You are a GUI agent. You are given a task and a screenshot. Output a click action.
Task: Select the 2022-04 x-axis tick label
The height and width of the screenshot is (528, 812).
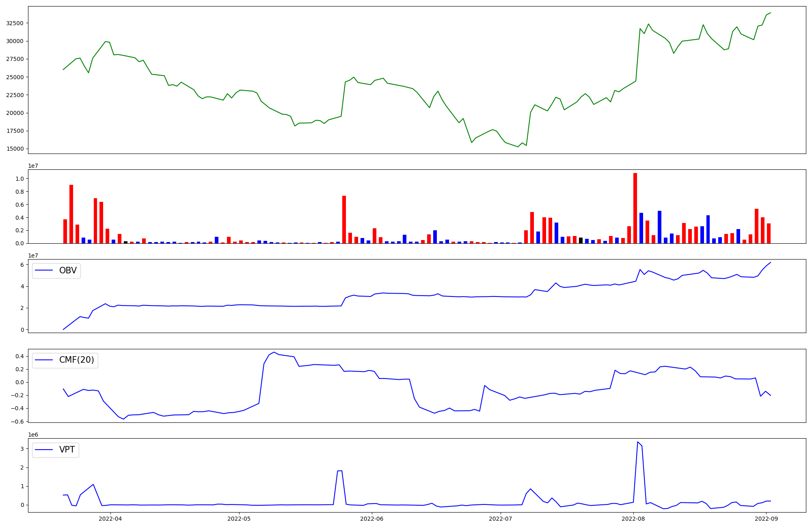click(x=110, y=519)
